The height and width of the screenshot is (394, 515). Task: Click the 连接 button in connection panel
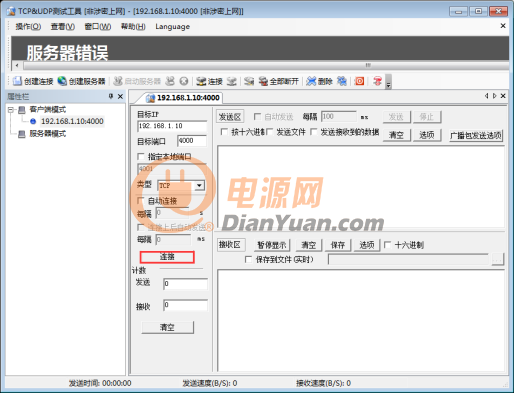pos(167,257)
